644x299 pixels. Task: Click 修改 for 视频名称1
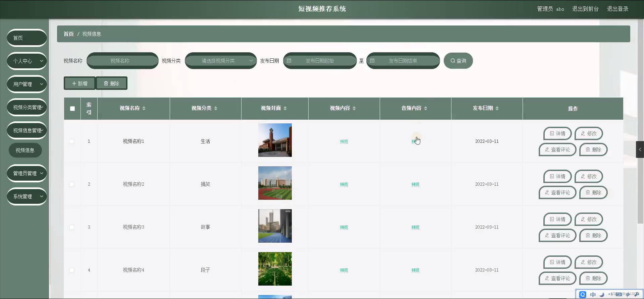[589, 133]
